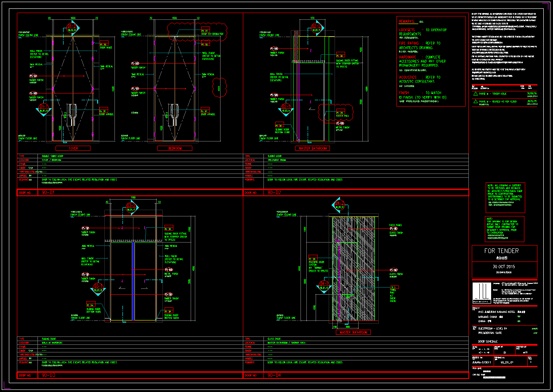Image resolution: width=553 pixels, height=392 pixels.
Task: Select door number 90-D3
Action: pos(48,375)
